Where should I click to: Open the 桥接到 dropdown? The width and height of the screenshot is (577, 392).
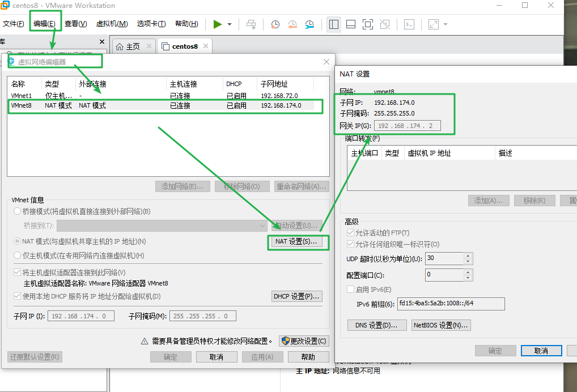pos(162,226)
